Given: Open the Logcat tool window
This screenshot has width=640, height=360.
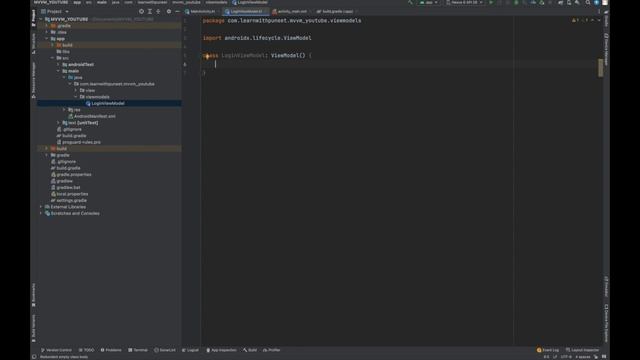Looking at the screenshot, I should (190, 350).
